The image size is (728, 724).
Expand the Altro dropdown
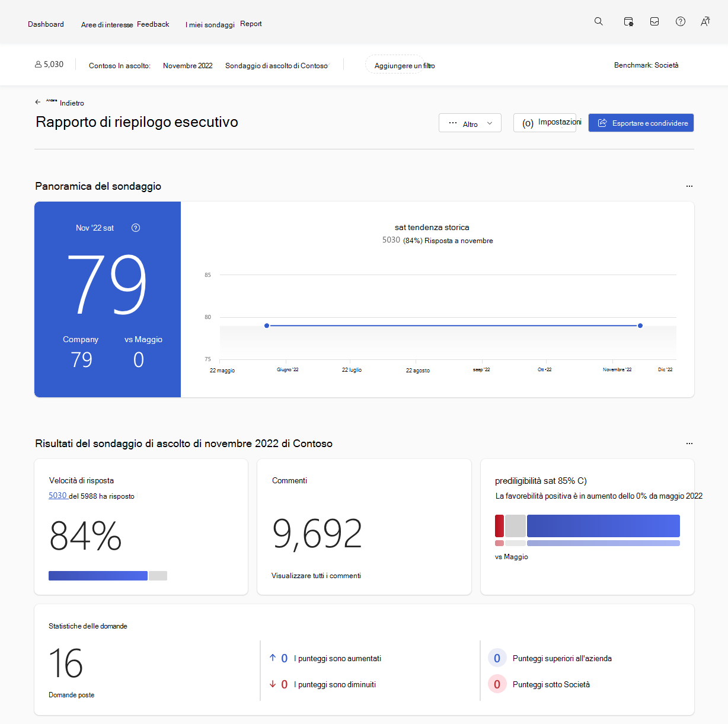pyautogui.click(x=470, y=123)
